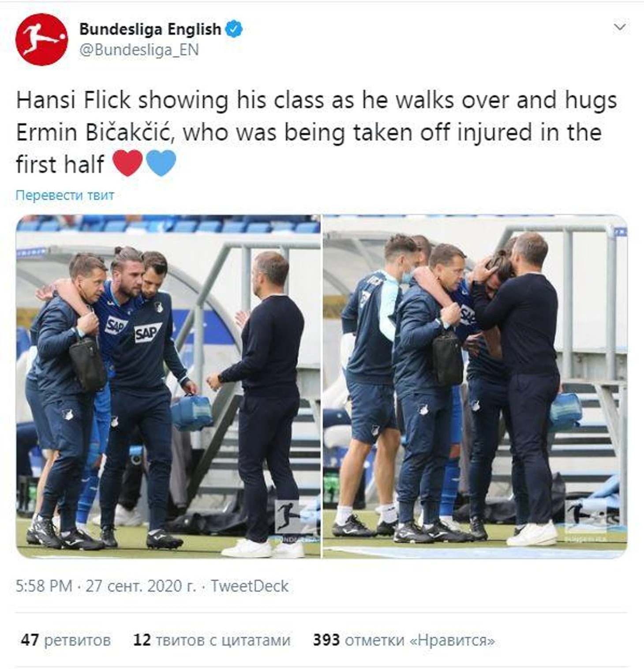Click the 27 сент. 2020 date
Image resolution: width=644 pixels, height=669 pixels.
(x=141, y=586)
